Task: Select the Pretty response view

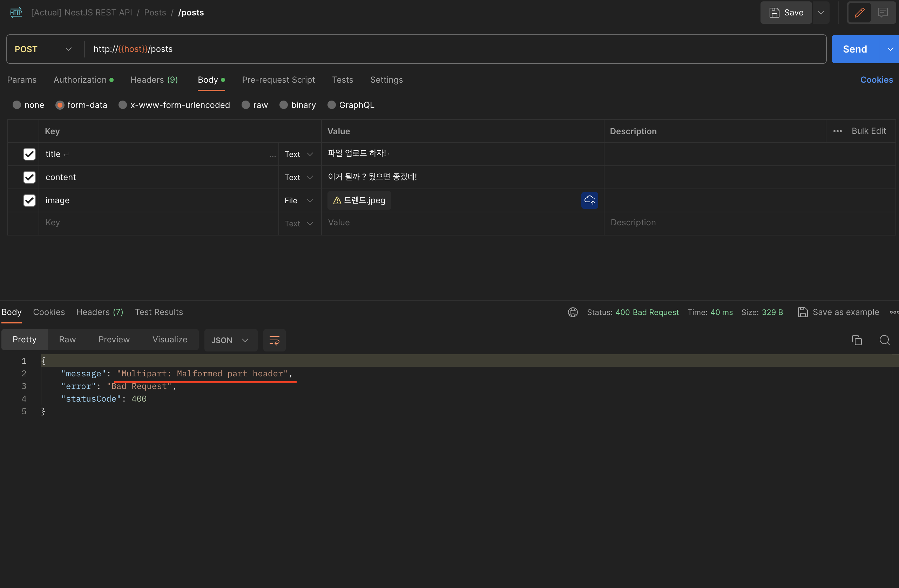Action: pos(25,339)
